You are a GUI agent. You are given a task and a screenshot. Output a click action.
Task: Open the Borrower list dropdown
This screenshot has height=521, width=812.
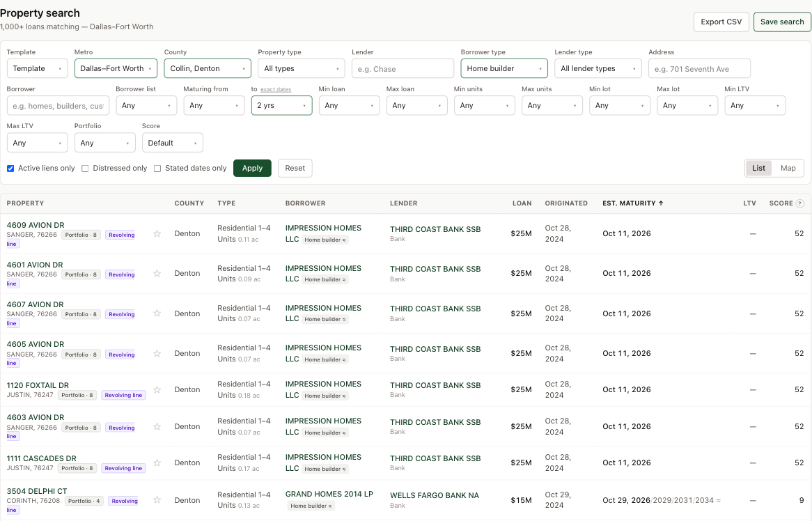(146, 105)
